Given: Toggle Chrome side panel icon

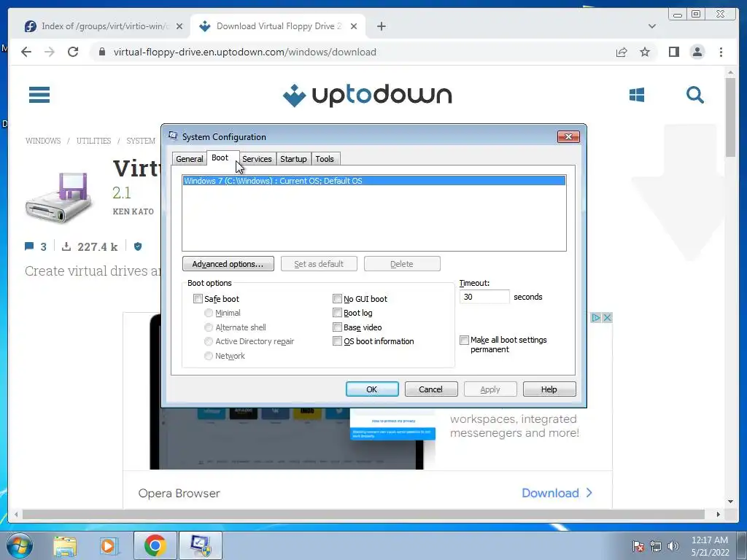Looking at the screenshot, I should pyautogui.click(x=673, y=52).
